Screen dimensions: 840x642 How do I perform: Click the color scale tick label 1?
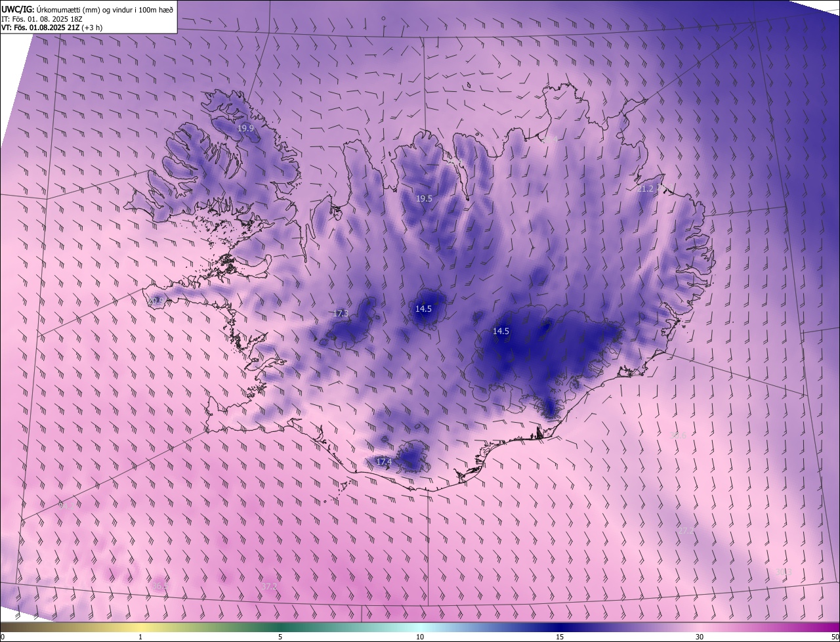click(x=140, y=637)
